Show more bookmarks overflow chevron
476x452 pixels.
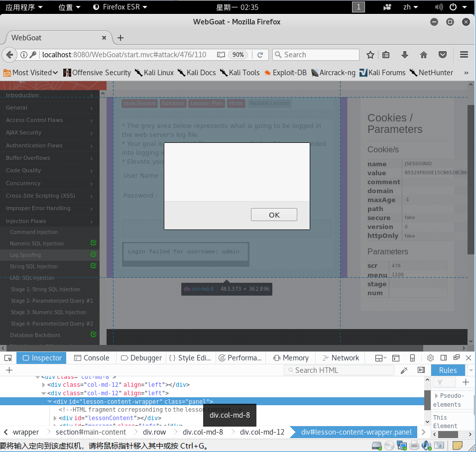pos(466,73)
